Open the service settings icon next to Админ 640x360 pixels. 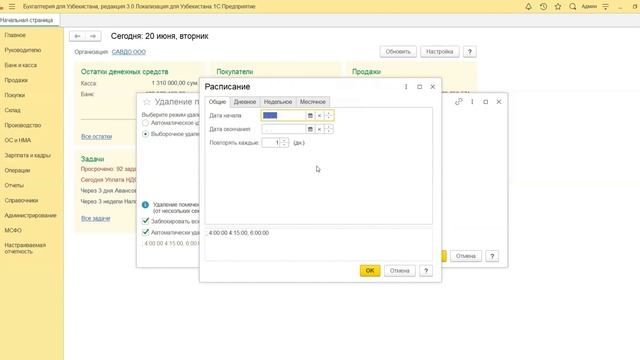(x=606, y=7)
